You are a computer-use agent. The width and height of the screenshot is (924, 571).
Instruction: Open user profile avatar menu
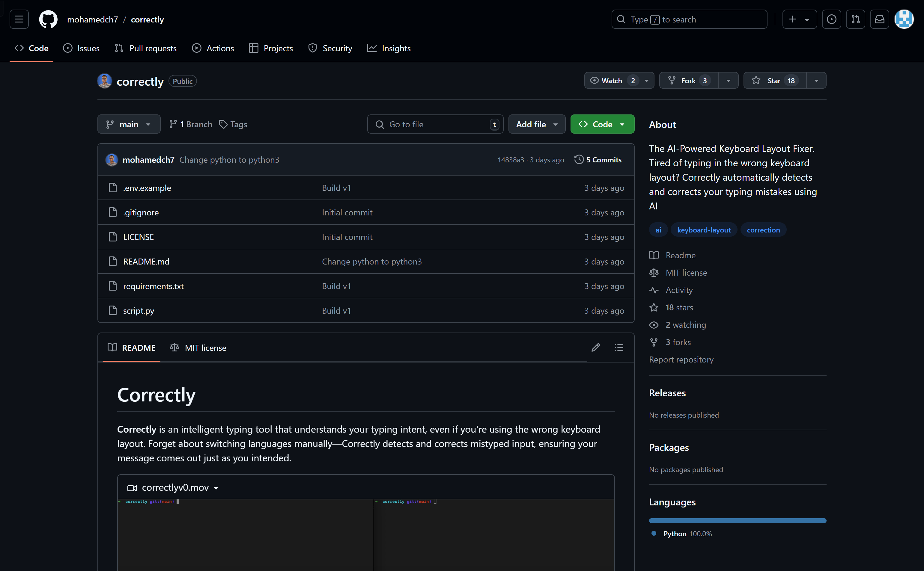click(904, 19)
